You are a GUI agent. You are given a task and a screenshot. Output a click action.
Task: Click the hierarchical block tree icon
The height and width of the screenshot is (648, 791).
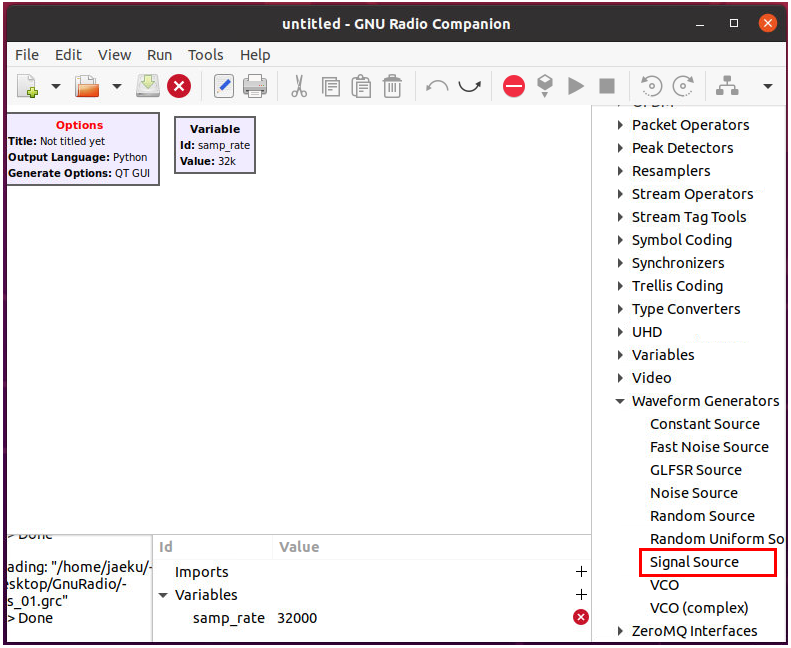point(727,86)
